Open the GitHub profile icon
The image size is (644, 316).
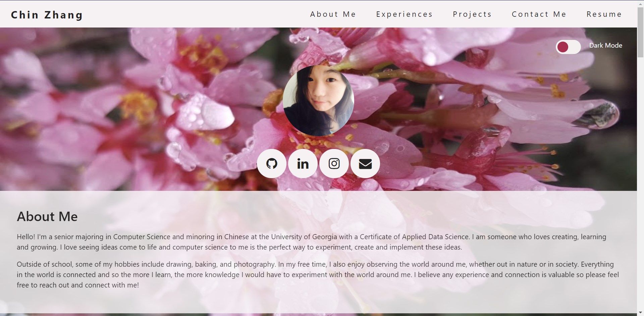[271, 164]
